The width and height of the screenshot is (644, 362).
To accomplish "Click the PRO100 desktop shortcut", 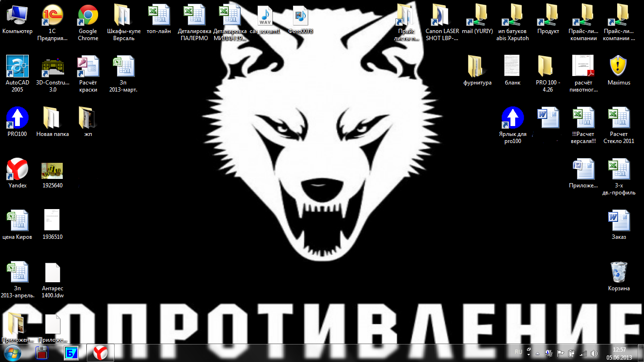I will click(17, 118).
